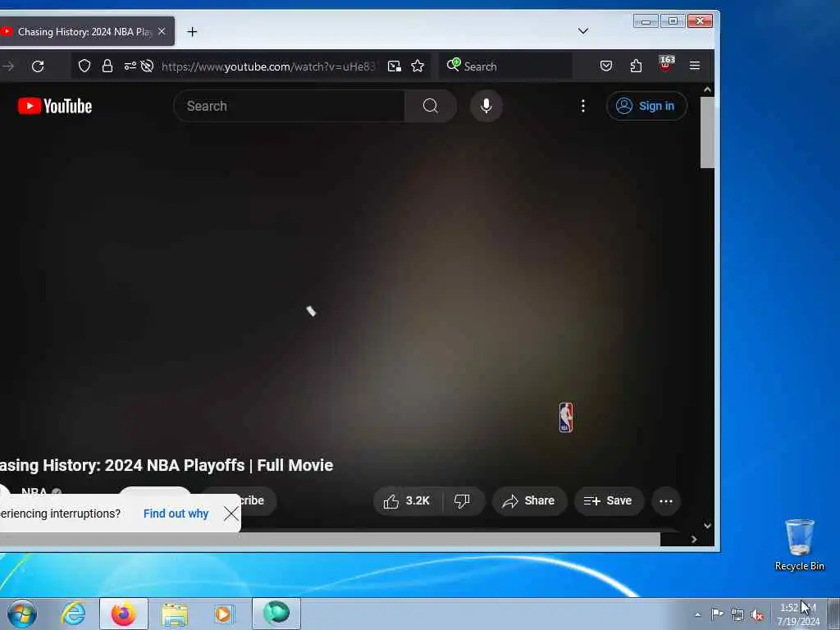
Task: Reload the page with the refresh icon
Action: [38, 66]
